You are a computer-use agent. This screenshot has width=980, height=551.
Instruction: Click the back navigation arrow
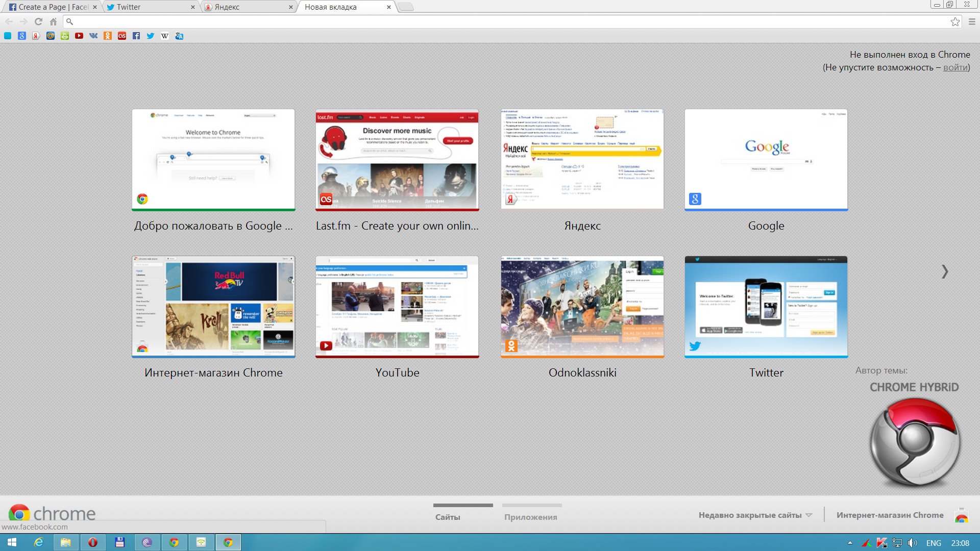click(x=9, y=21)
